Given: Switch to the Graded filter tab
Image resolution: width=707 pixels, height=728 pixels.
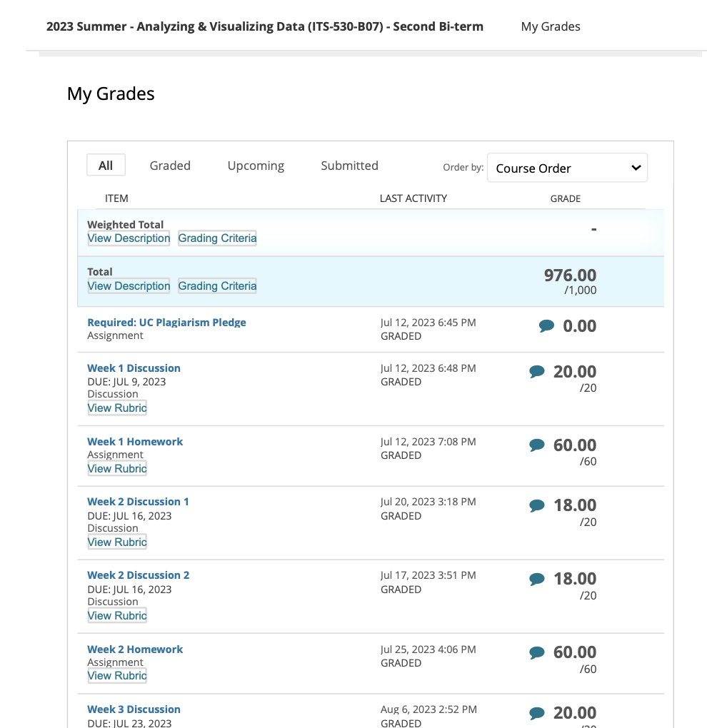Looking at the screenshot, I should click(x=170, y=166).
